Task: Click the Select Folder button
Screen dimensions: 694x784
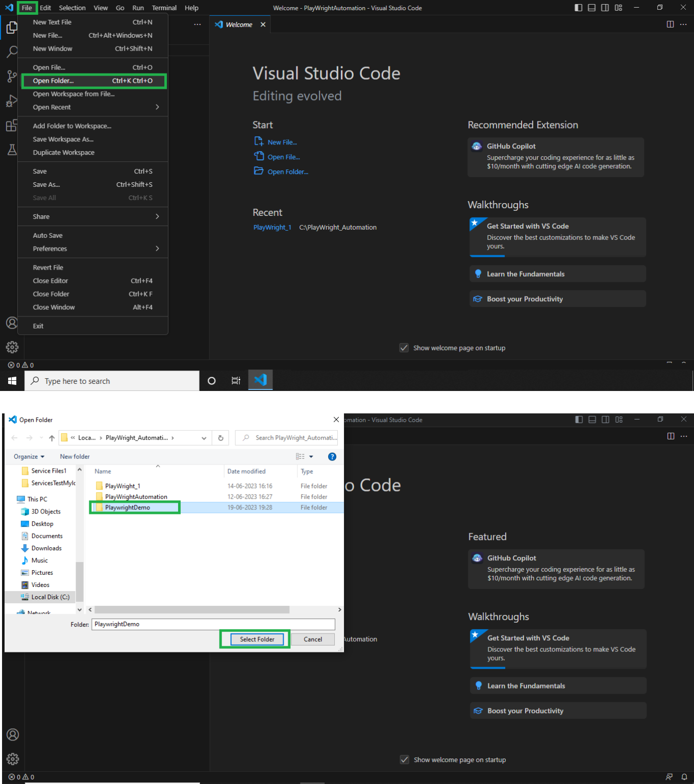Action: (257, 640)
